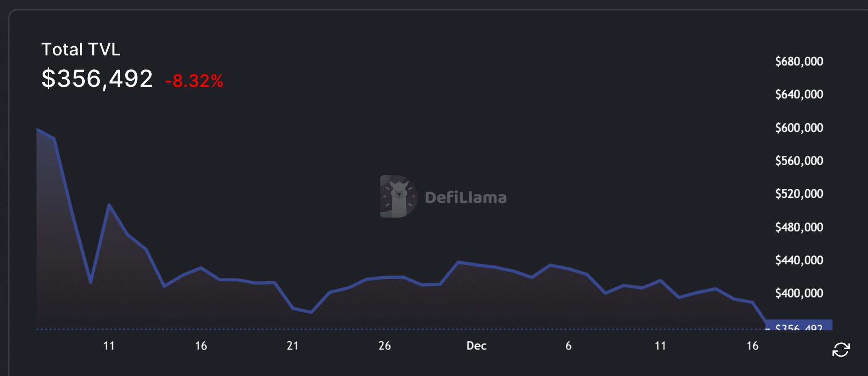This screenshot has width=868, height=376.
Task: Click the DefiLlama llama logo watermark
Action: tap(398, 196)
